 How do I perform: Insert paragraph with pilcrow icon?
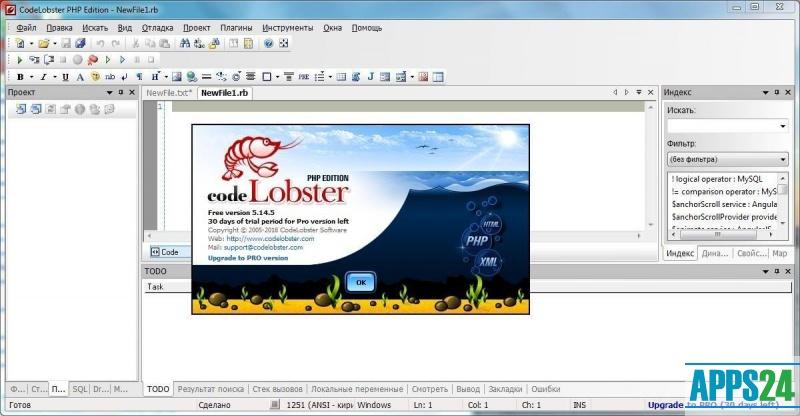click(139, 77)
